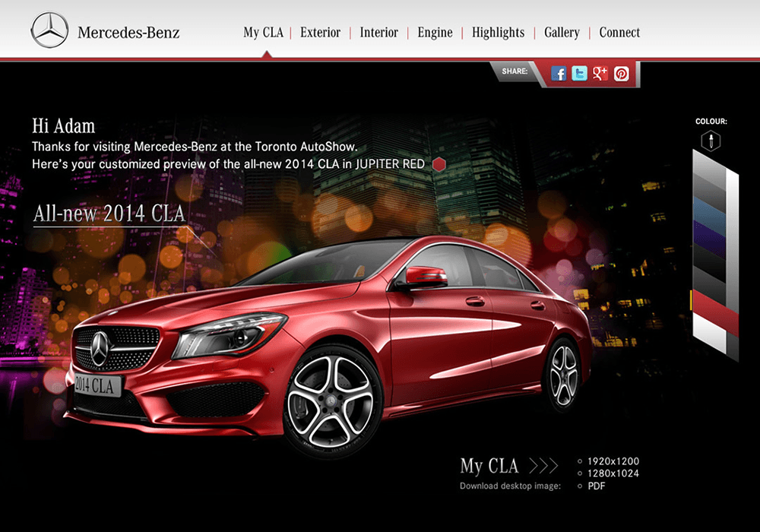View the Highlights section
Image resolution: width=760 pixels, height=532 pixels.
point(499,33)
